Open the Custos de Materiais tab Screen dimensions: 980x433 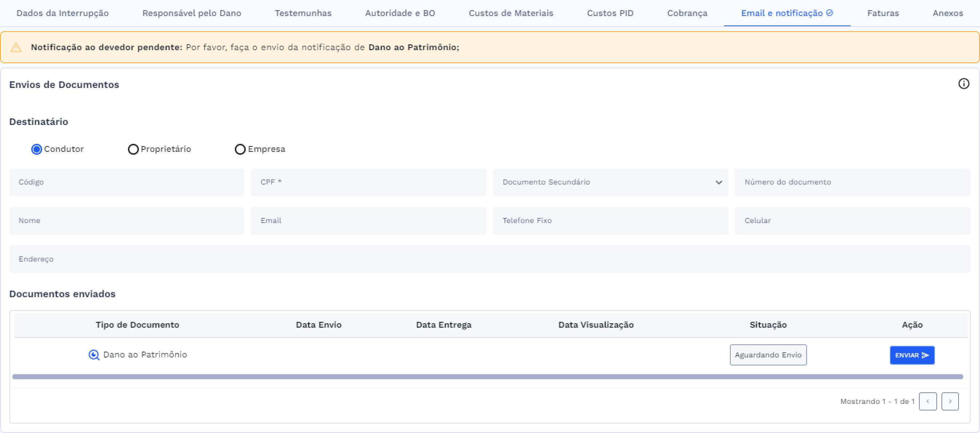click(x=511, y=13)
